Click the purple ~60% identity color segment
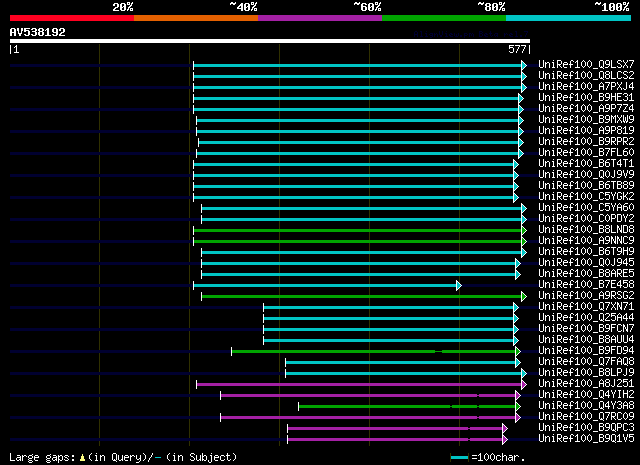This screenshot has width=640, height=465. pyautogui.click(x=320, y=18)
